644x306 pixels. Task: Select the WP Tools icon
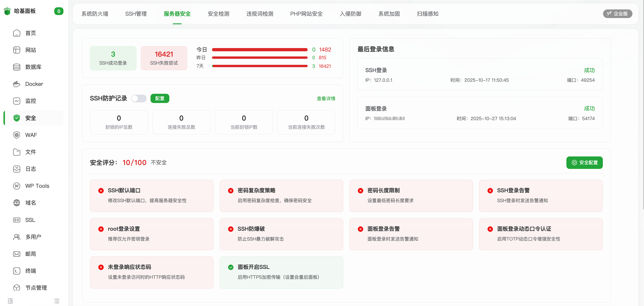[x=17, y=186]
